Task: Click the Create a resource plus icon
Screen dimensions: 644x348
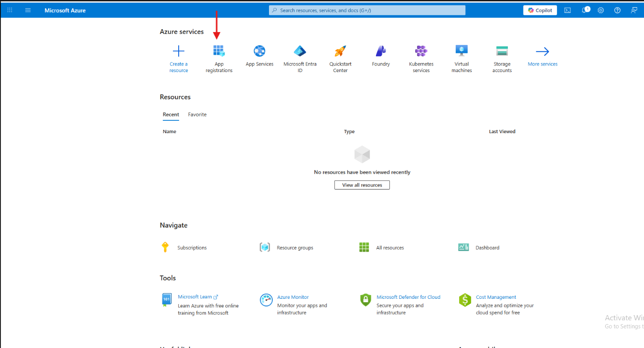Action: point(179,51)
